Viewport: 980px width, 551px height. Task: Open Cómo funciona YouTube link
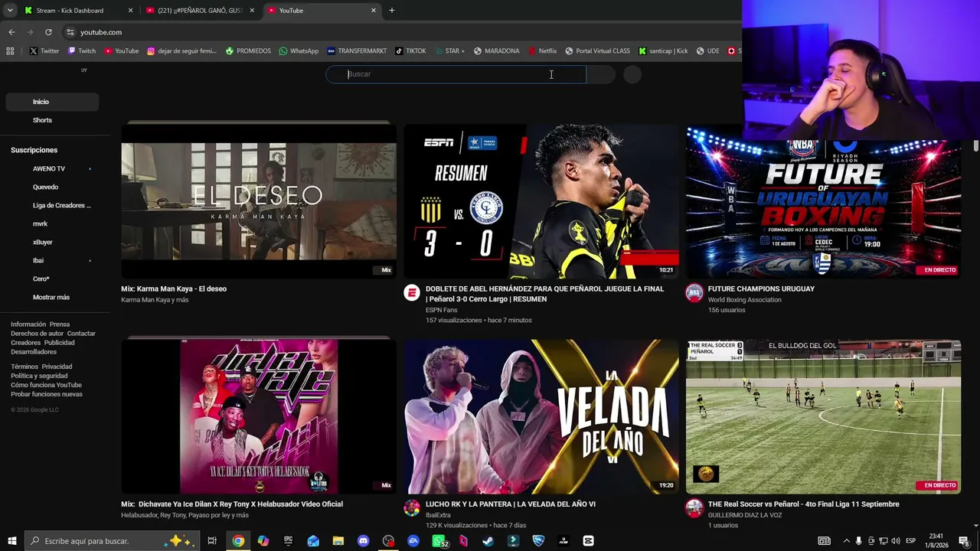[46, 385]
